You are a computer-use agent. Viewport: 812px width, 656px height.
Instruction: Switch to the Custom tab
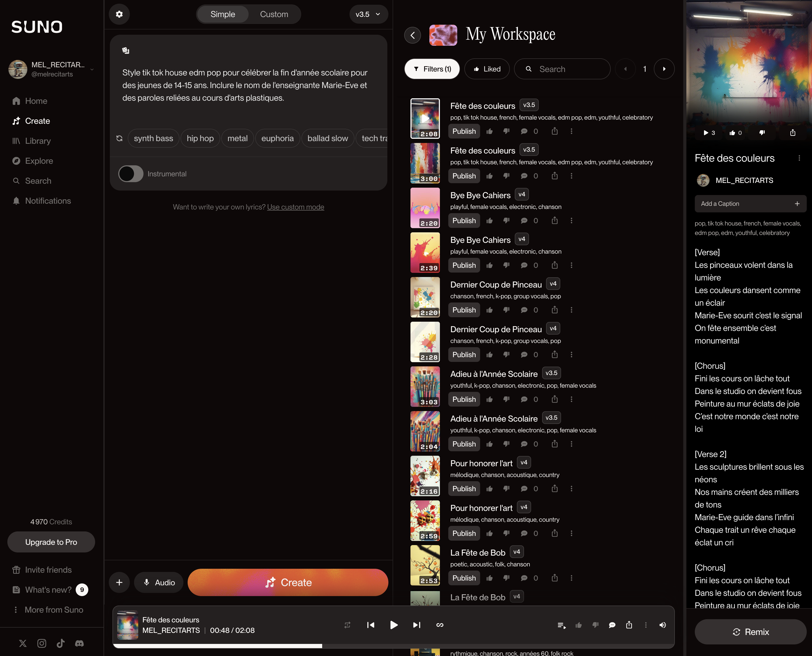274,14
